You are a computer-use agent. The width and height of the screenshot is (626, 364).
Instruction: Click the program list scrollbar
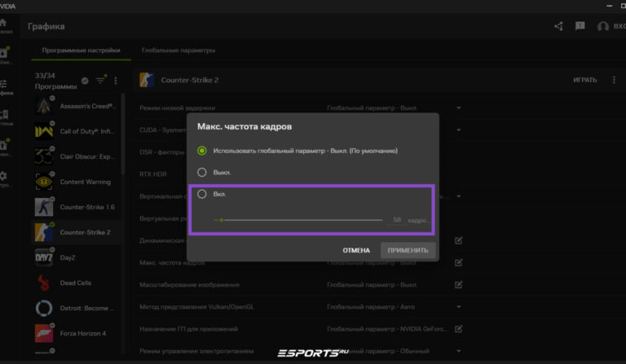click(123, 134)
